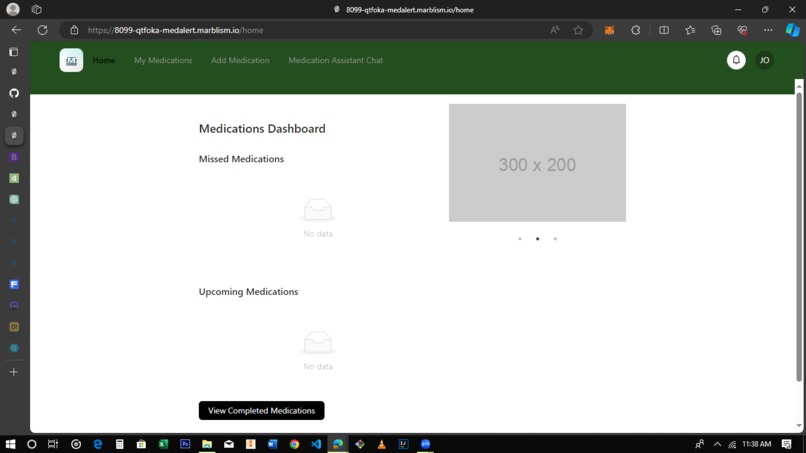Launch Visual Studio Code from taskbar
806x453 pixels.
coord(316,444)
